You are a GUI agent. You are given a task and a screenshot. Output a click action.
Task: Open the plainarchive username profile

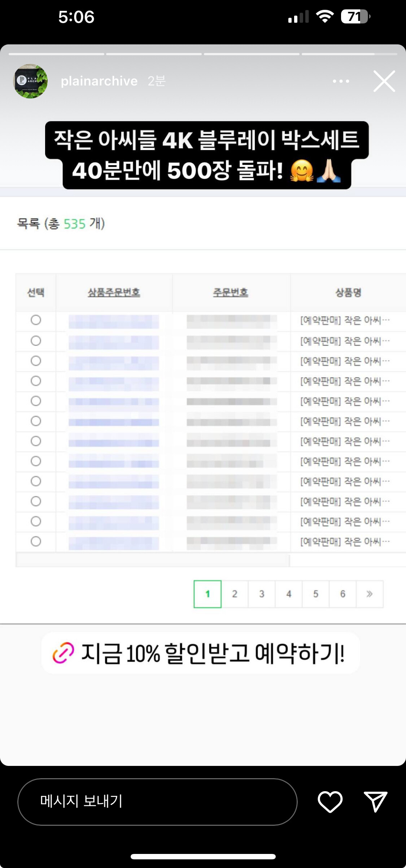pyautogui.click(x=99, y=81)
